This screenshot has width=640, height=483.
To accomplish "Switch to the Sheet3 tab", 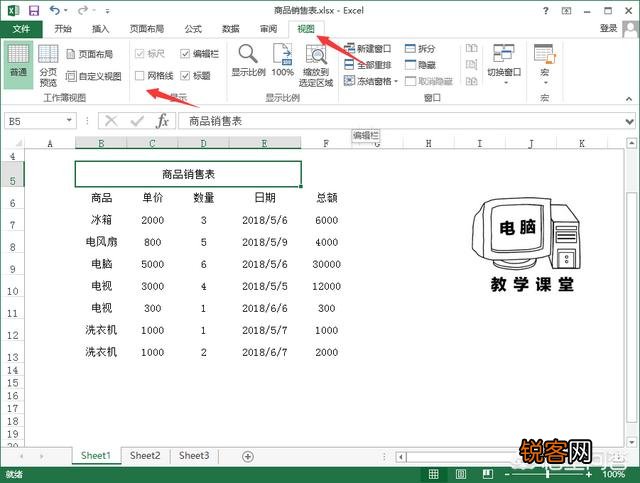I will pos(194,456).
